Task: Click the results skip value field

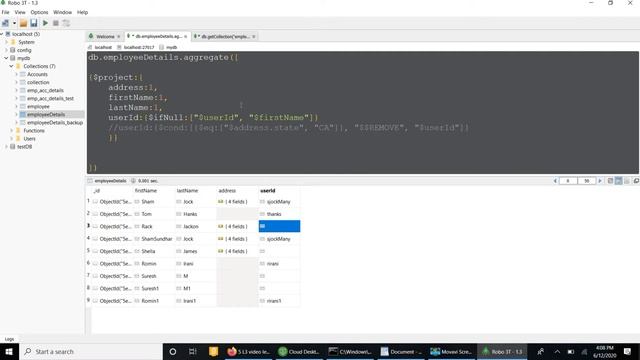Action: tap(568, 181)
